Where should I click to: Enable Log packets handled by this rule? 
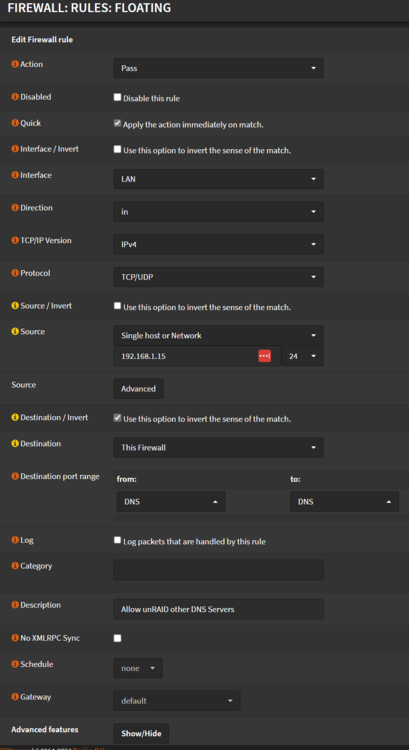pos(117,540)
